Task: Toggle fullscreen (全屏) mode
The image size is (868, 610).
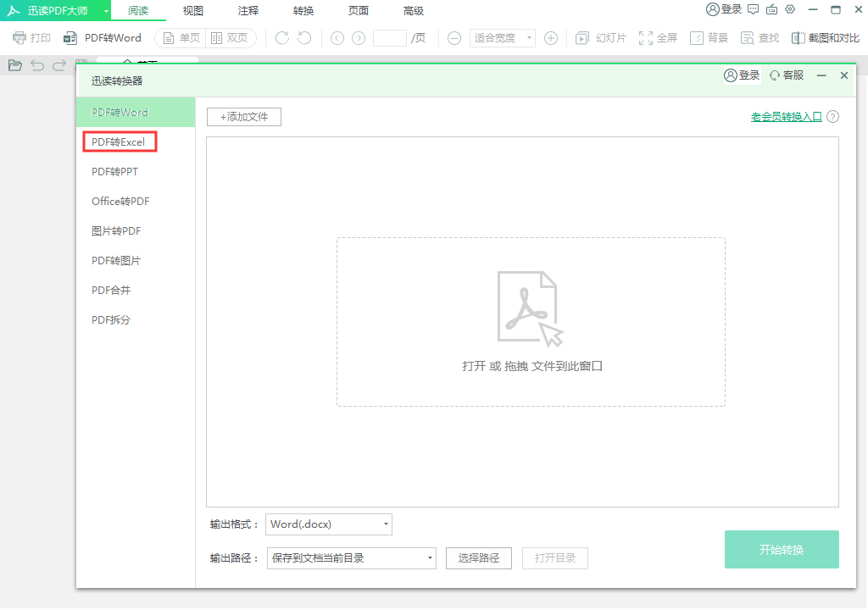Action: click(x=657, y=37)
